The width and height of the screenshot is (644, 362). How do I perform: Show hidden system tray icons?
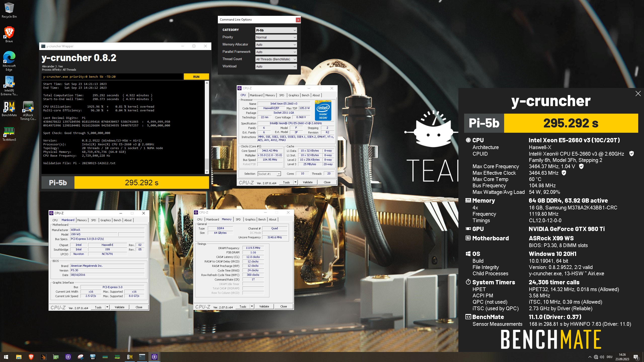tap(590, 357)
